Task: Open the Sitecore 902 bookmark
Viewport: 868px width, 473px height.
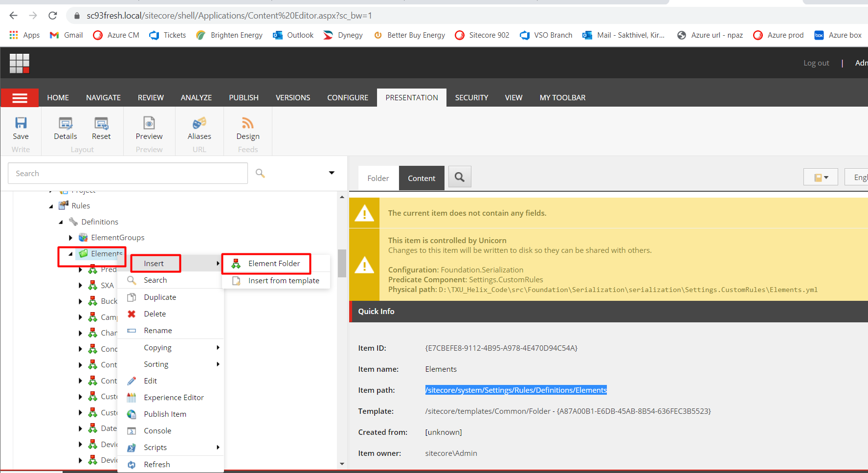Action: coord(482,35)
